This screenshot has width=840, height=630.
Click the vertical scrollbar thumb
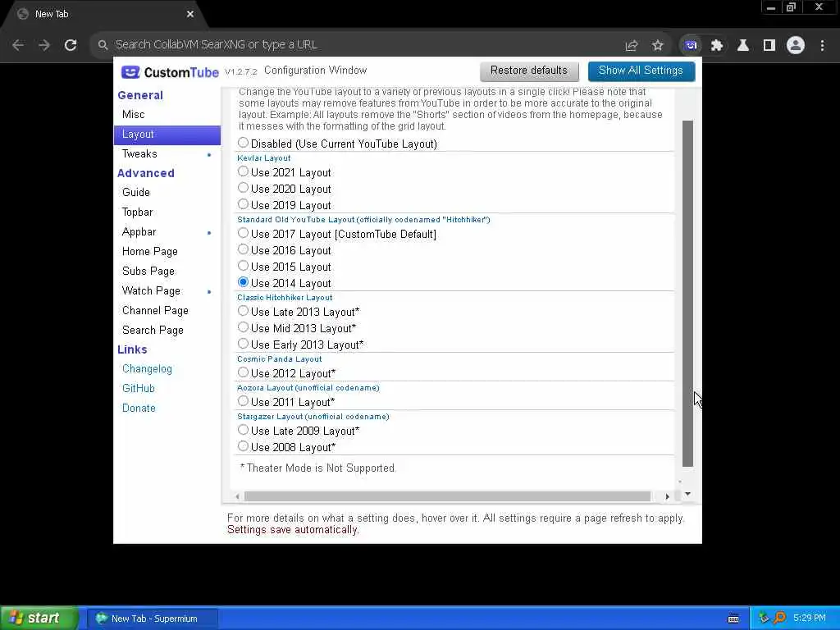click(x=688, y=293)
